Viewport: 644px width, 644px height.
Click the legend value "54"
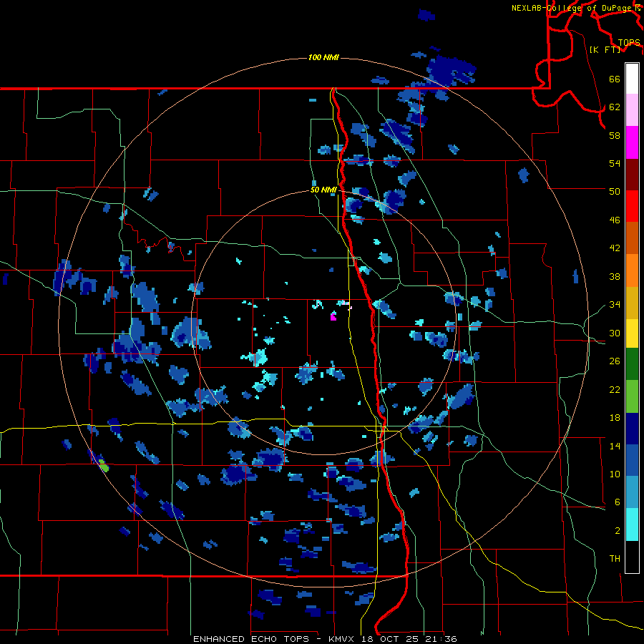coord(615,163)
